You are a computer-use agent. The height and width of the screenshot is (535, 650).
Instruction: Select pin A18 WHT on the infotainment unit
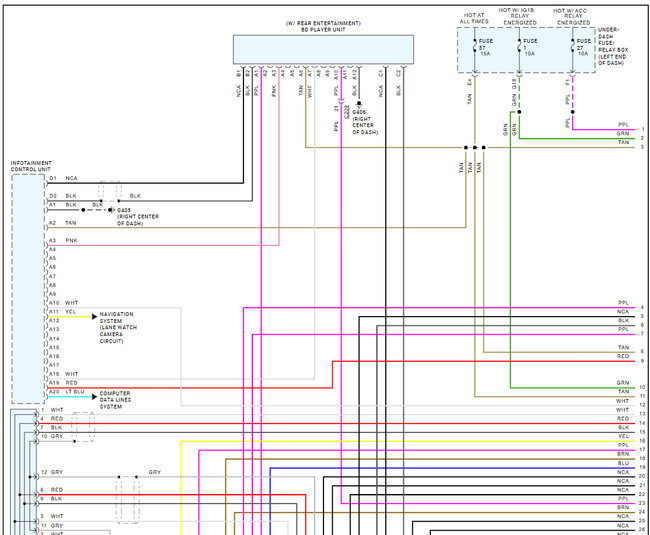pos(63,374)
